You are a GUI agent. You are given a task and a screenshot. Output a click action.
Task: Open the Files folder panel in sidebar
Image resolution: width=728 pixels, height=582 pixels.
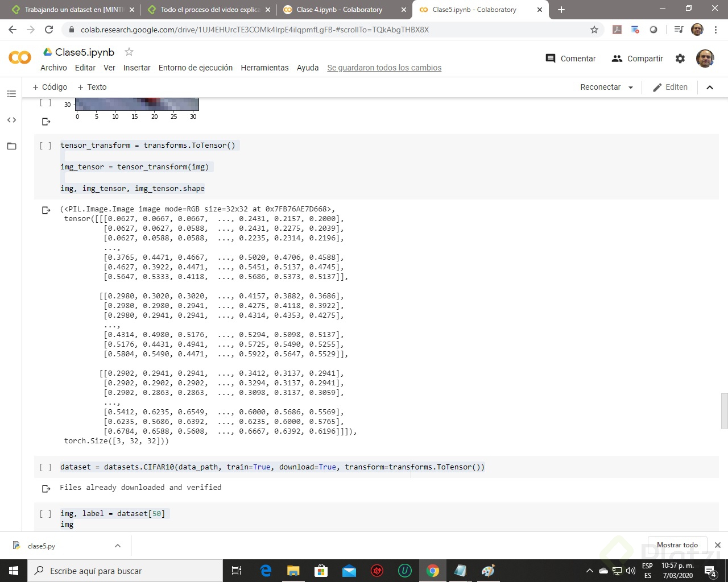11,146
